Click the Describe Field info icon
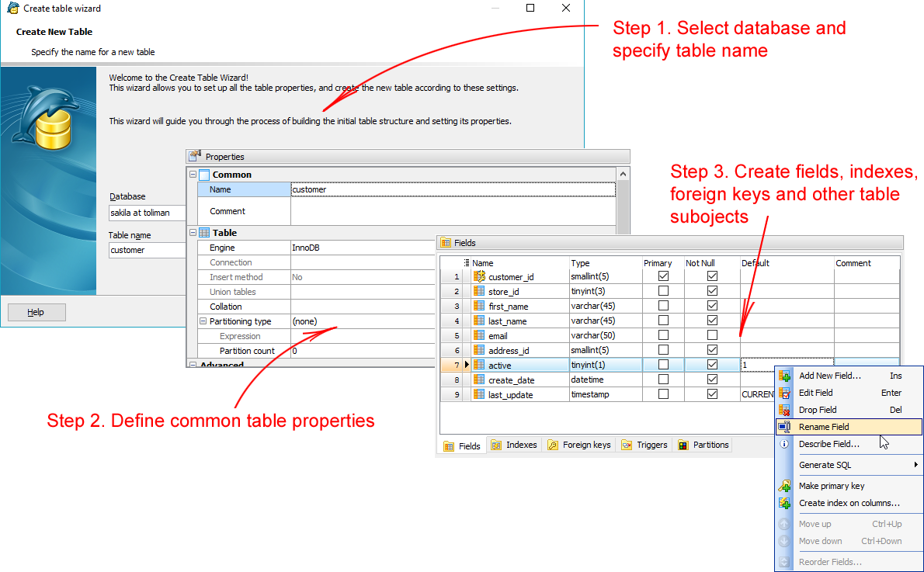924x572 pixels. click(784, 444)
